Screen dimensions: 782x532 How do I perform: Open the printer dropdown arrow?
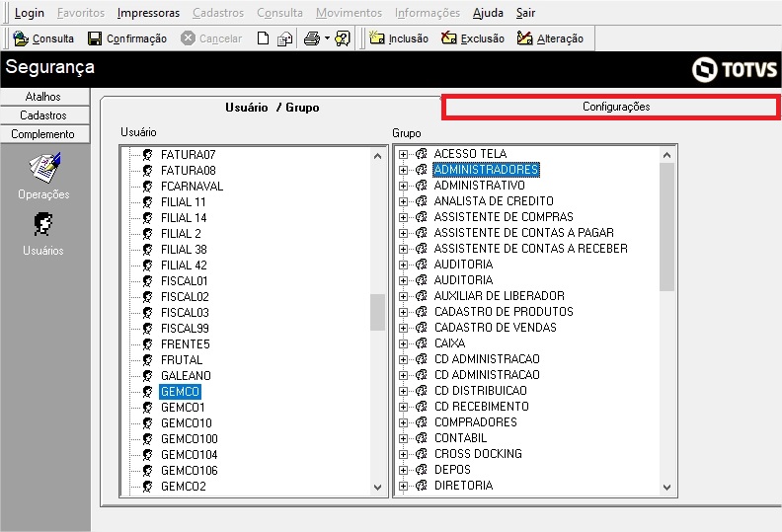coord(327,38)
